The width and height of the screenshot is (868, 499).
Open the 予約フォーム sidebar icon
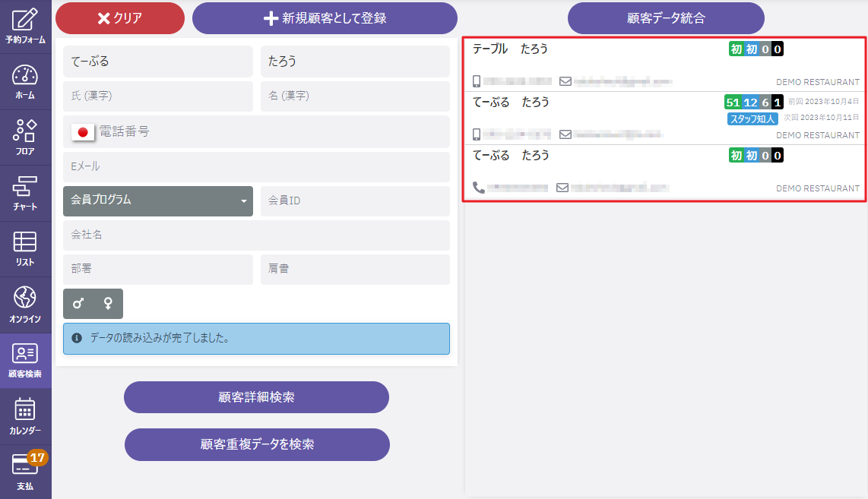25,25
